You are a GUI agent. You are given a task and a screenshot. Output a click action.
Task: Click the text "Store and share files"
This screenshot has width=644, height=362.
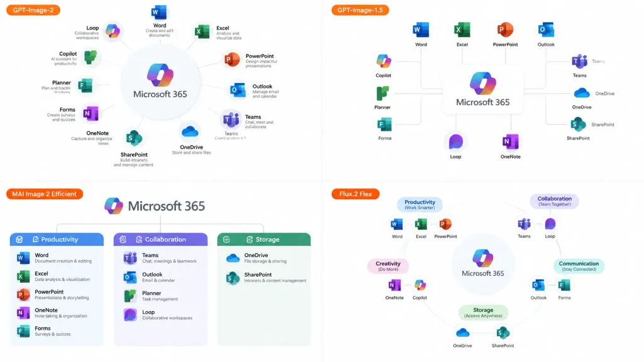coord(191,153)
